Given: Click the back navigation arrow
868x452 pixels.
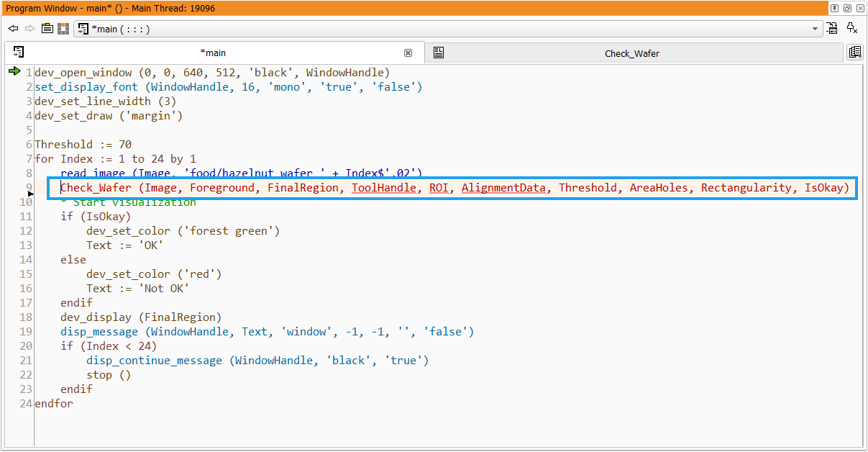Looking at the screenshot, I should tap(13, 29).
